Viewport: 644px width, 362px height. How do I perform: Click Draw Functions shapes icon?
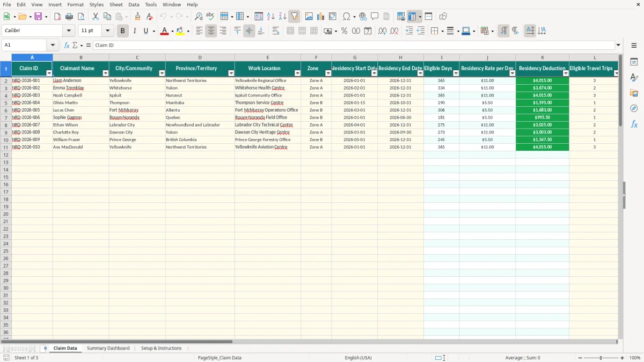tap(443, 17)
